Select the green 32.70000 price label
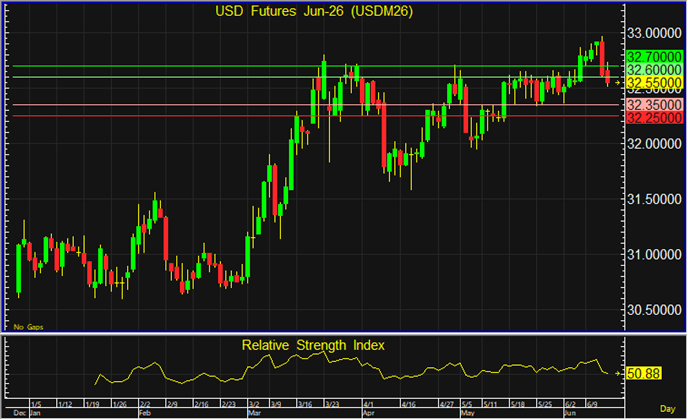Viewport: 688px width, 420px height. coord(654,57)
